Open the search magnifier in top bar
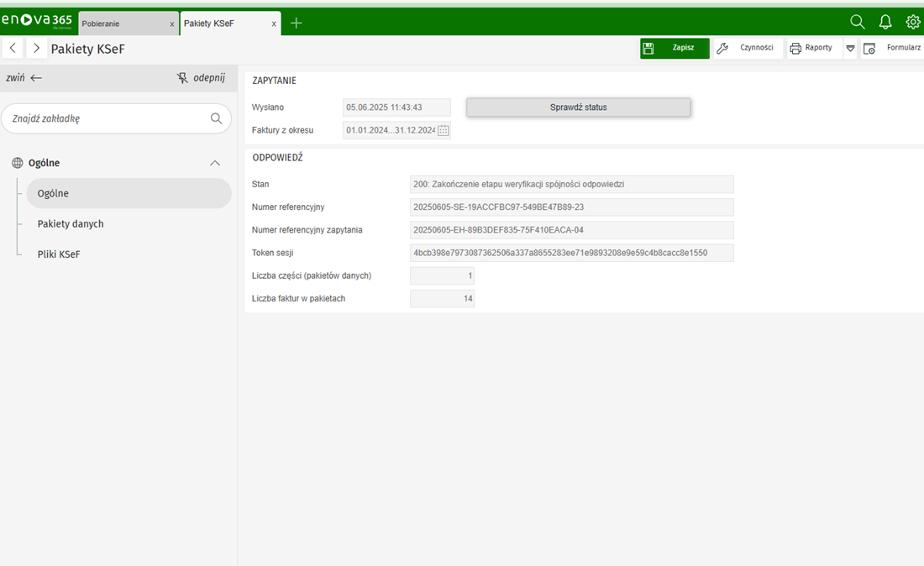The width and height of the screenshot is (924, 566). 857,23
